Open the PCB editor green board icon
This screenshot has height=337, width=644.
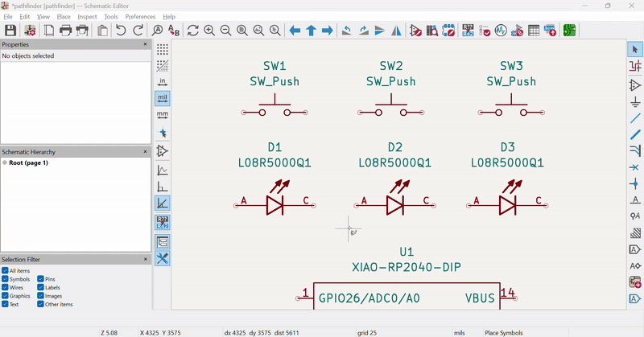tap(570, 31)
